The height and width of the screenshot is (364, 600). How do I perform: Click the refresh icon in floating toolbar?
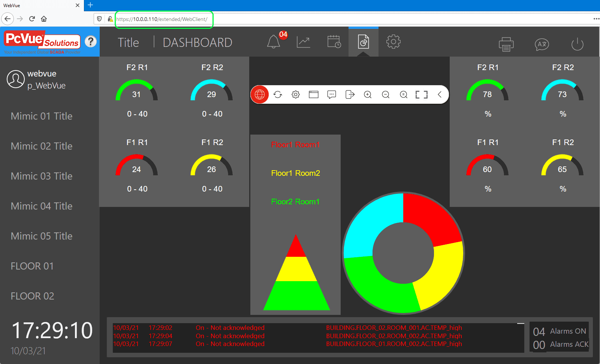[278, 94]
